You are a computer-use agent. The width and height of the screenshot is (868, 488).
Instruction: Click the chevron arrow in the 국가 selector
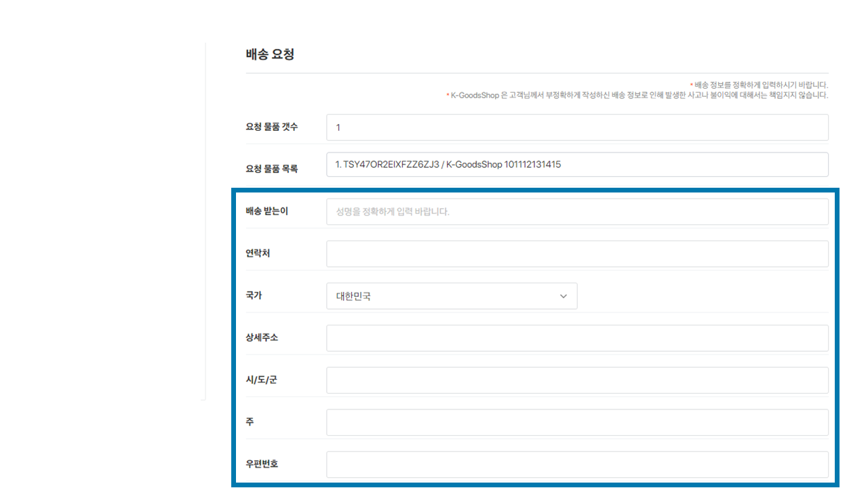pyautogui.click(x=563, y=296)
